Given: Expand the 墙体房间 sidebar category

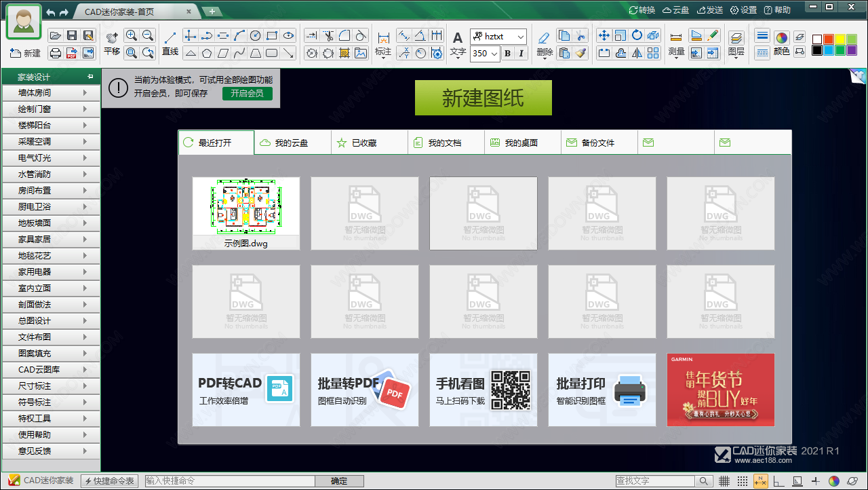Looking at the screenshot, I should (x=51, y=92).
